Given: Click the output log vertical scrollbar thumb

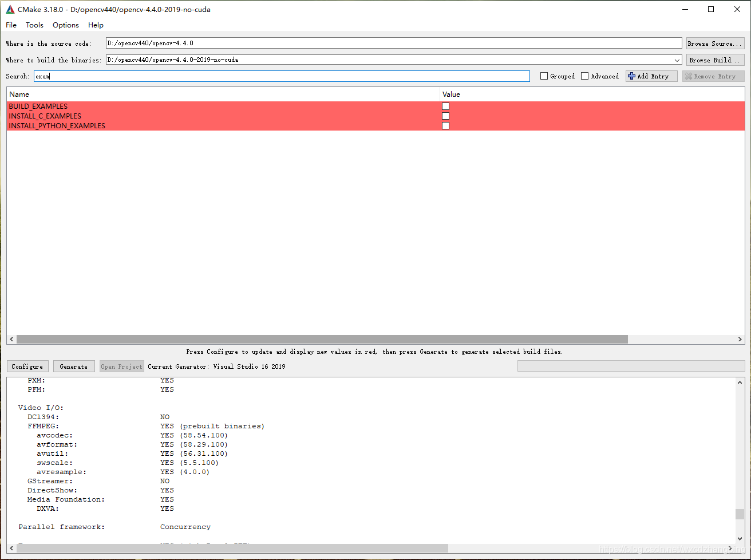Looking at the screenshot, I should [740, 514].
